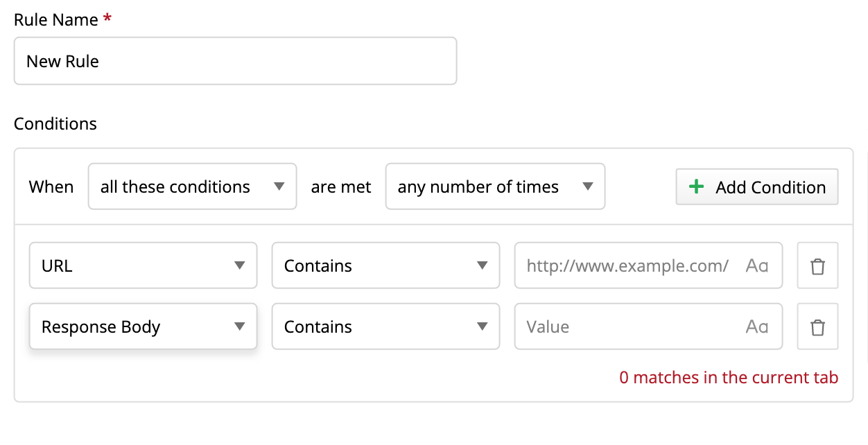This screenshot has width=868, height=445.
Task: Open the Contains operator dropdown for Response Body
Action: tap(385, 326)
